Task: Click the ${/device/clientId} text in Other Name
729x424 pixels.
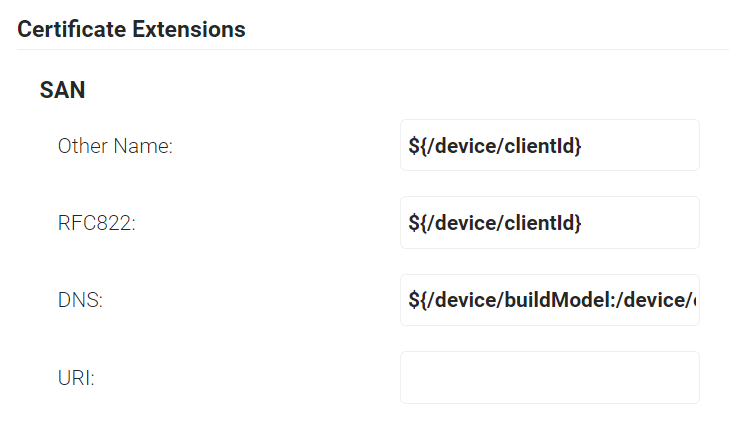Action: point(494,146)
